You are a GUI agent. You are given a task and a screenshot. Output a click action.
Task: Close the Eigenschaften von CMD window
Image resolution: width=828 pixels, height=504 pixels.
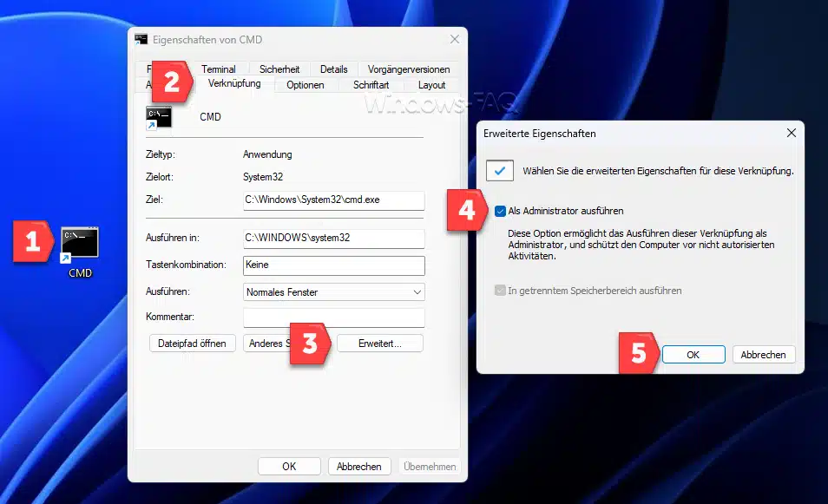455,39
